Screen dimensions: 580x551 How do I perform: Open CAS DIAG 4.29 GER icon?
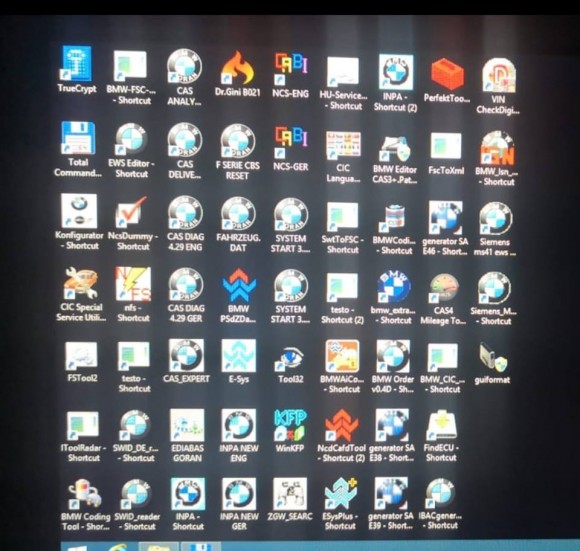click(185, 285)
